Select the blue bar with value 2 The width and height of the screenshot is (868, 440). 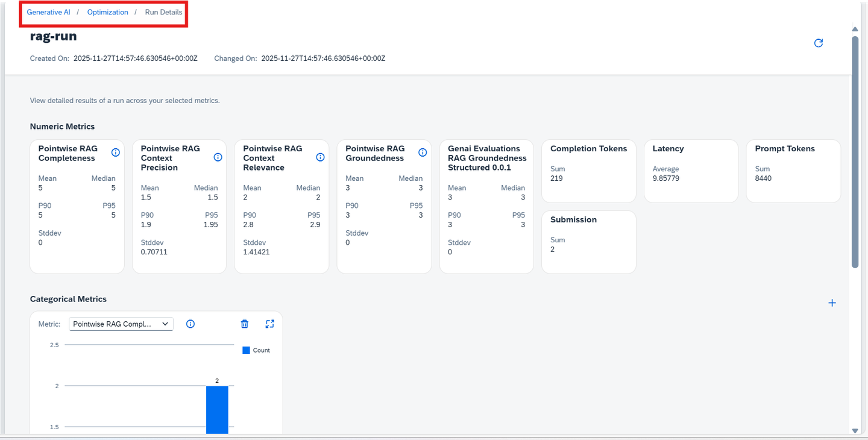pos(217,410)
